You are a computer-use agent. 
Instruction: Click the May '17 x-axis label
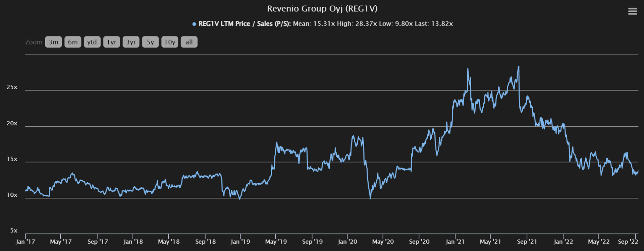coord(61,242)
